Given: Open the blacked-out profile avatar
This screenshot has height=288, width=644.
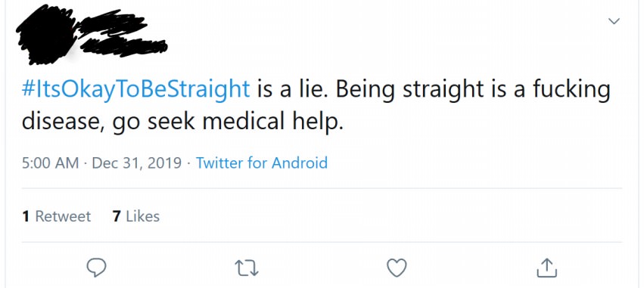Looking at the screenshot, I should click(x=46, y=36).
